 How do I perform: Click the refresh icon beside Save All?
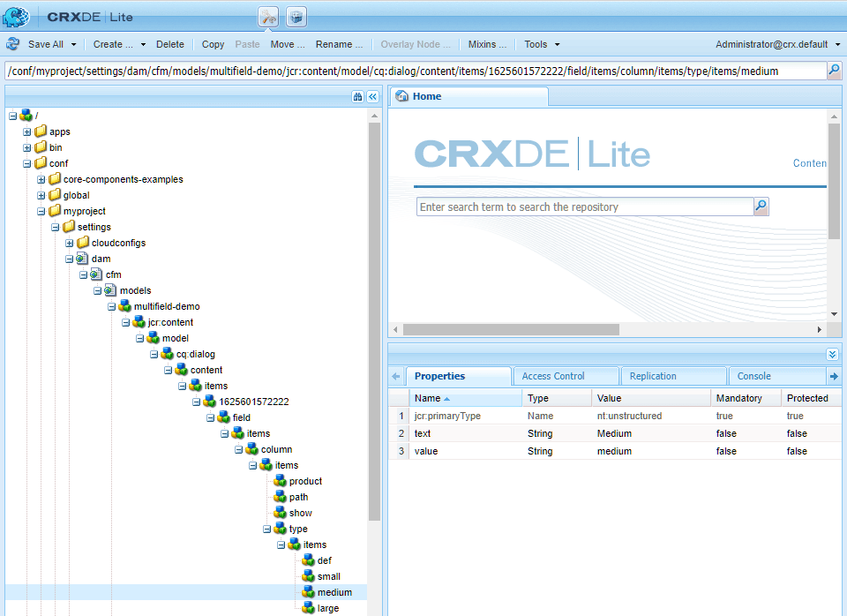tap(13, 44)
